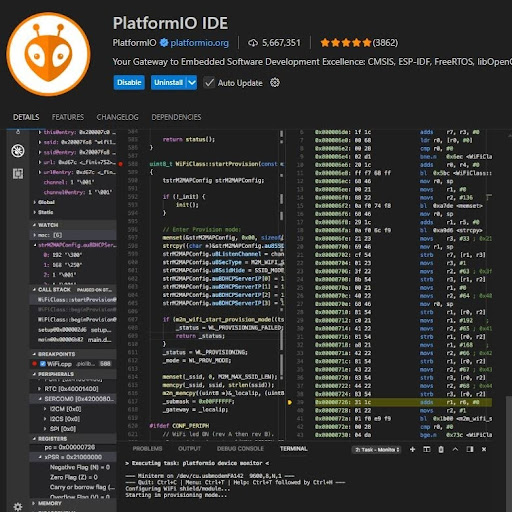Collapse the CALL STACK section
The image size is (512, 512).
(73, 290)
